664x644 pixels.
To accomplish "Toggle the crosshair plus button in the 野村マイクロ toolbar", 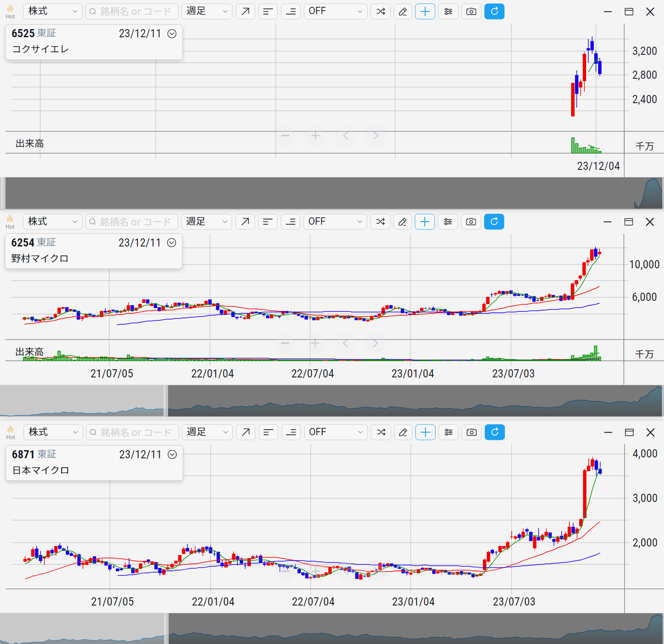I will click(x=424, y=222).
